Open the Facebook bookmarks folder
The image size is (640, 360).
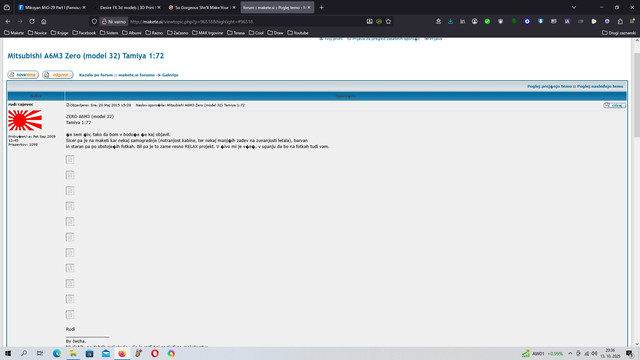(x=84, y=33)
